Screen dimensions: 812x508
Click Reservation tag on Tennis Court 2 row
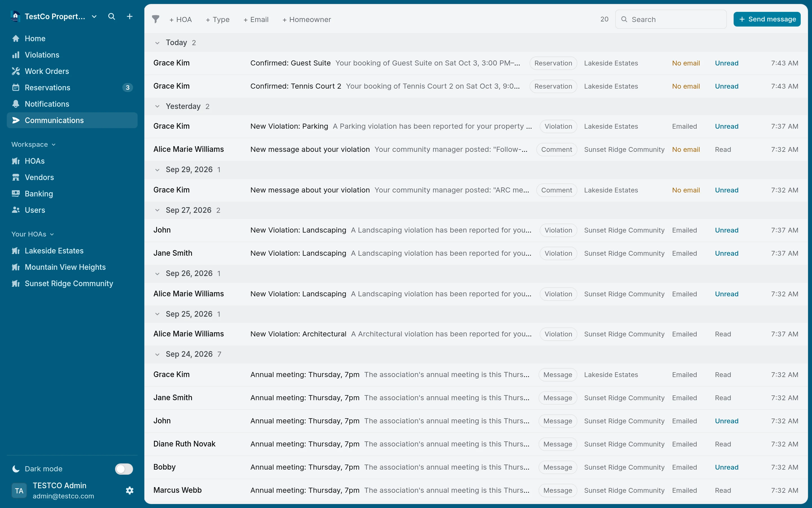coord(553,86)
